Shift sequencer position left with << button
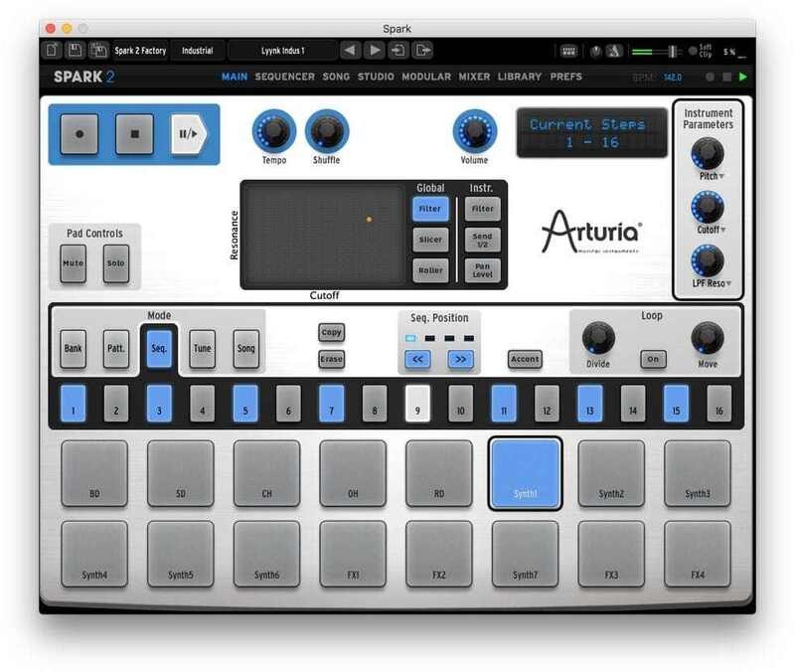 point(417,359)
